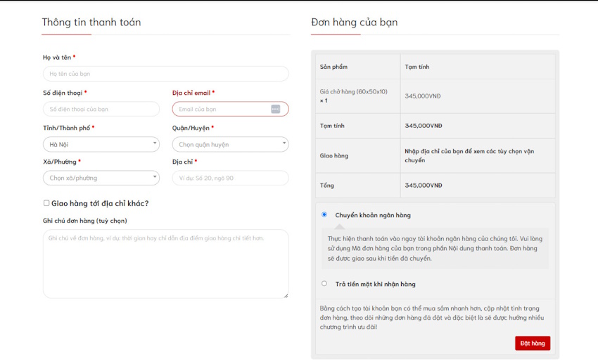Click the 'Số điện thoại của bạn' phone field

point(101,109)
